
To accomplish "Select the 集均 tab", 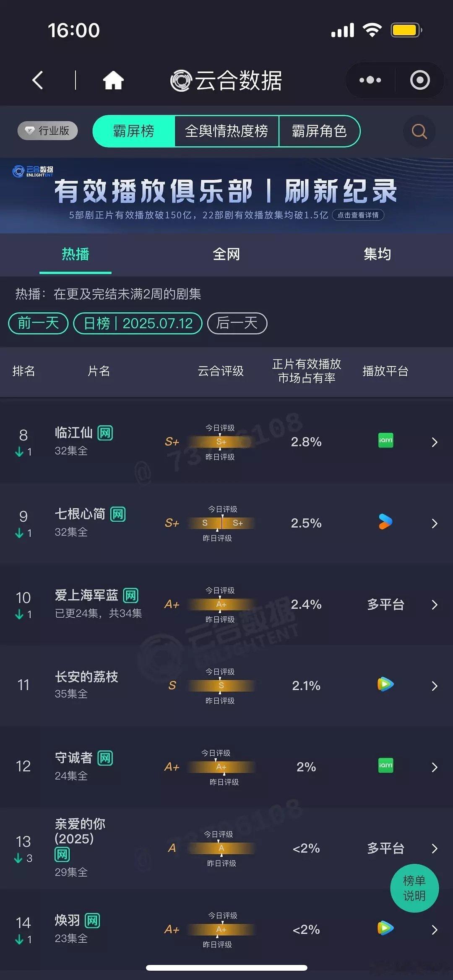I will [377, 254].
